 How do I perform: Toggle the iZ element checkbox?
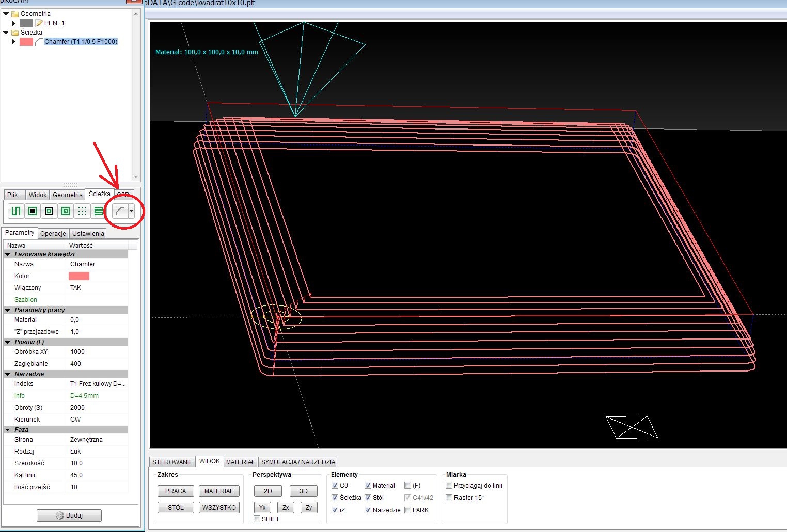pyautogui.click(x=335, y=510)
